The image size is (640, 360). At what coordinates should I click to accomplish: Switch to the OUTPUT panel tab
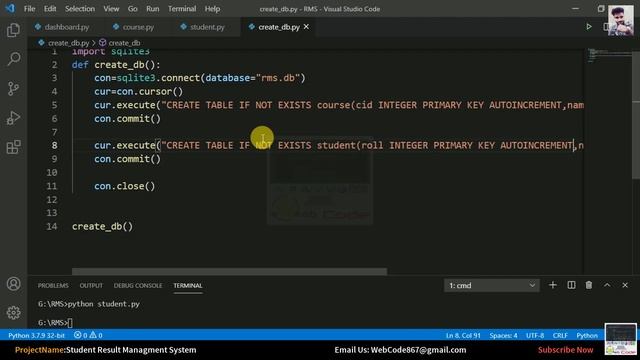click(x=91, y=285)
